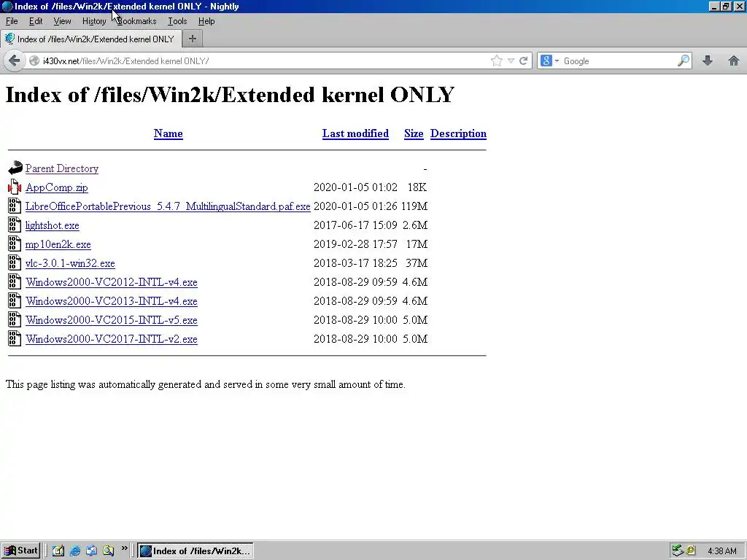Click the browser Back arrow button

pyautogui.click(x=15, y=61)
